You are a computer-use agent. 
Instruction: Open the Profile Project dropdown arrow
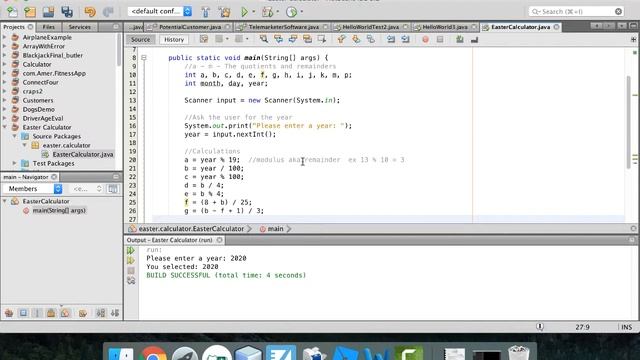point(302,11)
